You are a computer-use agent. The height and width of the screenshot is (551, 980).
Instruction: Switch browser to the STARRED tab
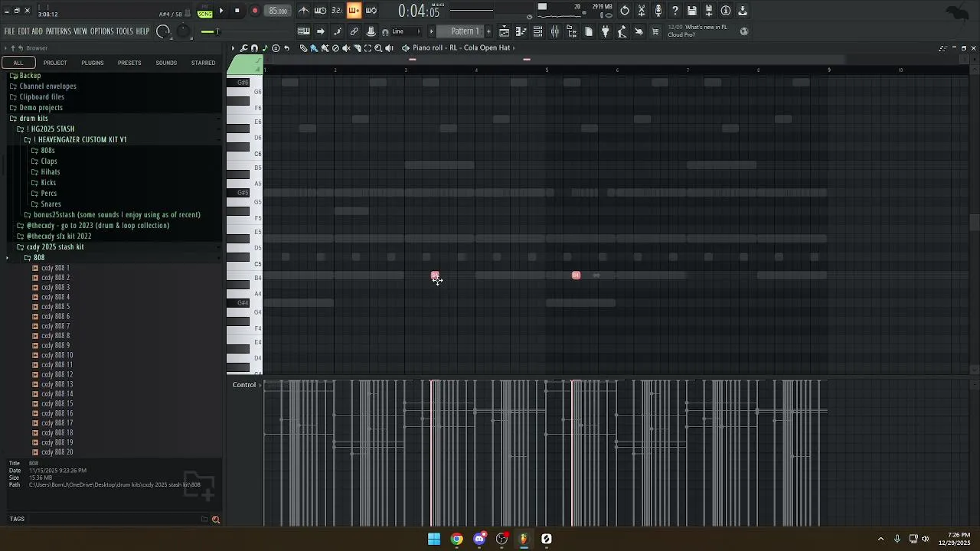tap(203, 63)
